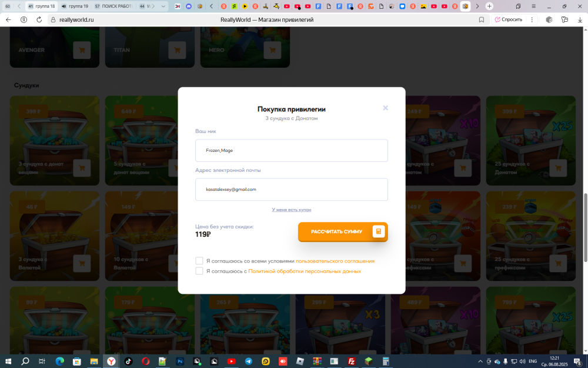Open Windows notification center
The width and height of the screenshot is (588, 368).
point(578,362)
